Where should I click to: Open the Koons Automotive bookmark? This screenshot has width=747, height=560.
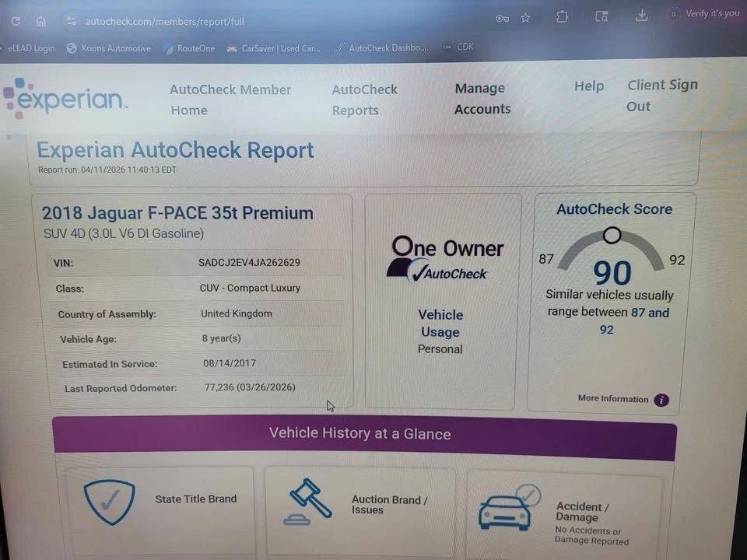(x=109, y=48)
